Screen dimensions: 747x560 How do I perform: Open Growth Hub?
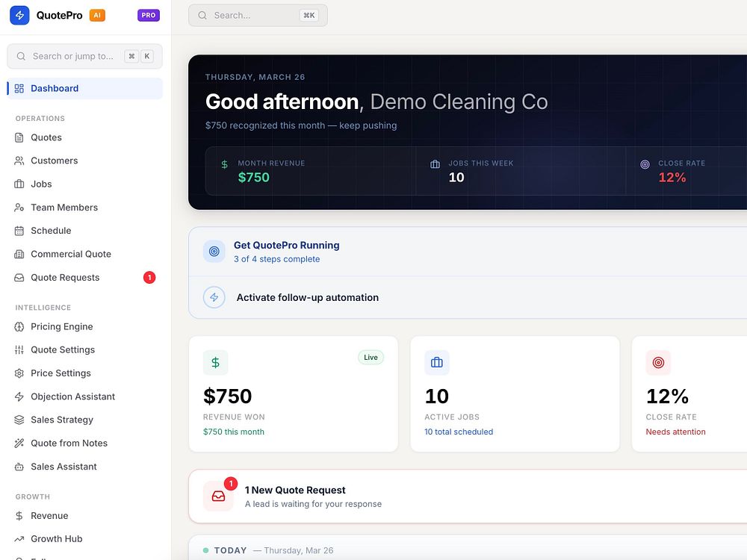[85, 539]
